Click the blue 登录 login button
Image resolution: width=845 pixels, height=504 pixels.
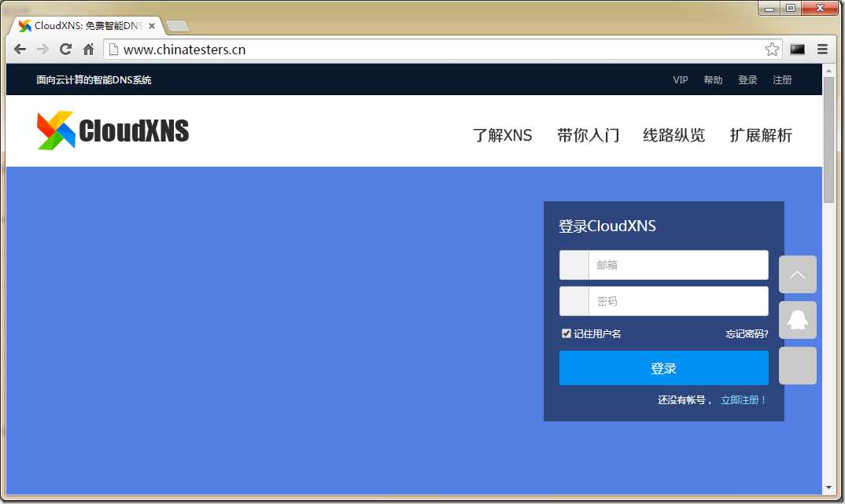pos(663,368)
